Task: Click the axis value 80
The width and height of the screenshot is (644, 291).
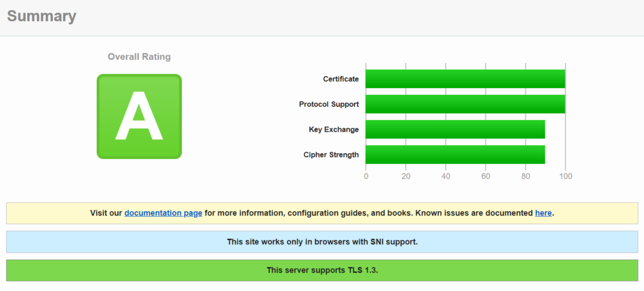Action: (526, 177)
